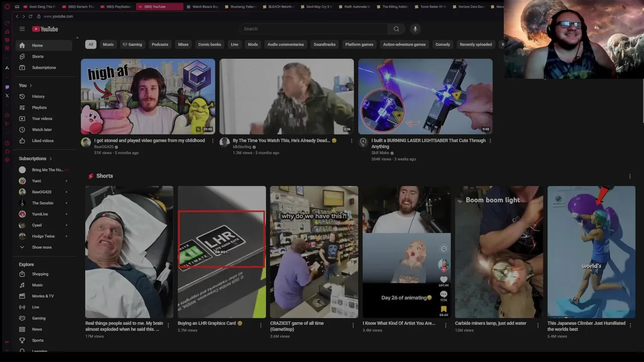Screen dimensions: 644x362
Task: Select the Soundtracks filter chip
Action: pos(325,44)
